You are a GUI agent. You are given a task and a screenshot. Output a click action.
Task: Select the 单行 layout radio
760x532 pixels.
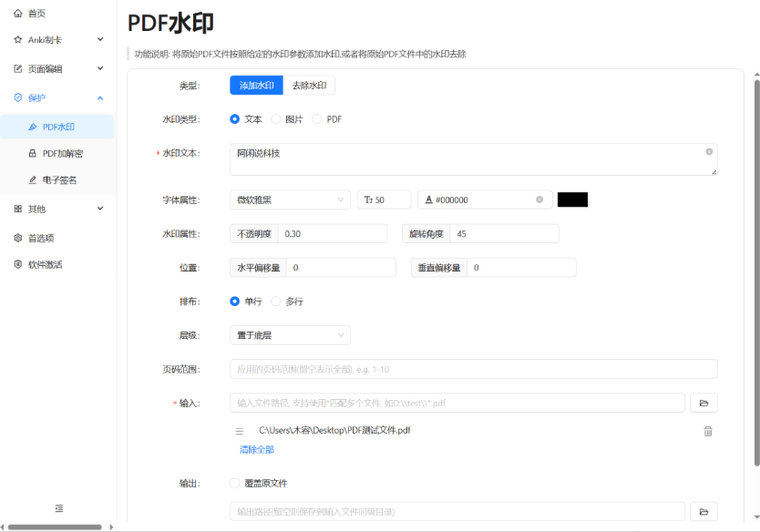[234, 302]
